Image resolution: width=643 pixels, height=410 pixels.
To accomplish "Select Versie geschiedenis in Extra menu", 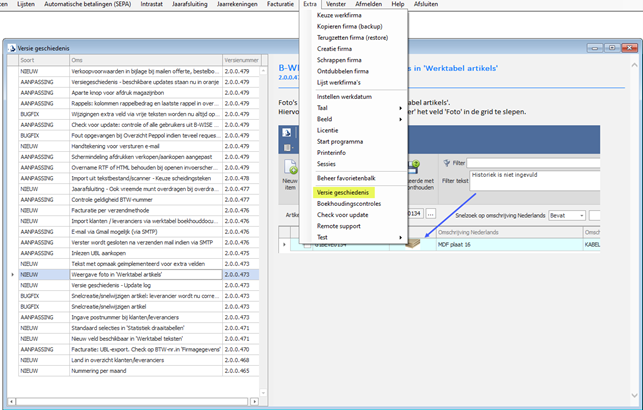I will point(343,191).
